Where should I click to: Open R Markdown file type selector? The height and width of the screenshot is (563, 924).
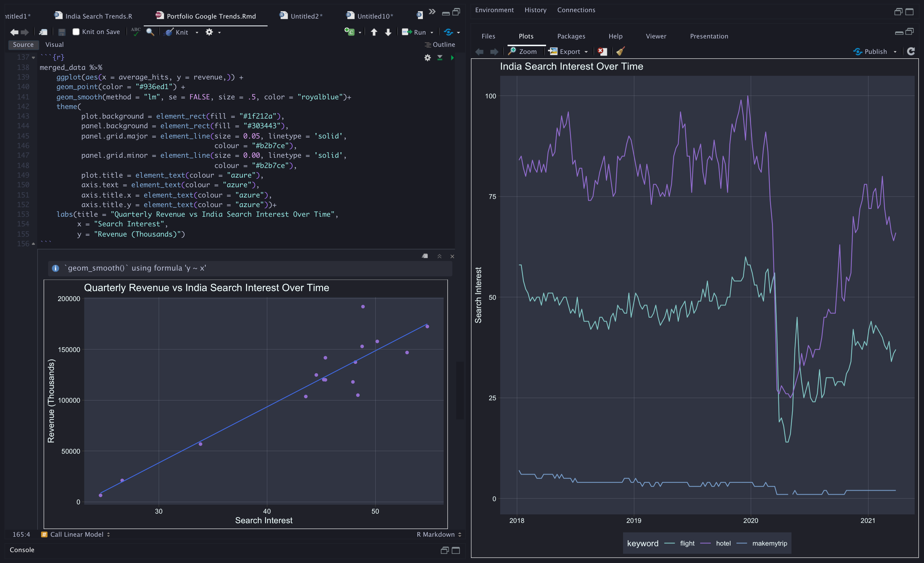[x=439, y=534]
